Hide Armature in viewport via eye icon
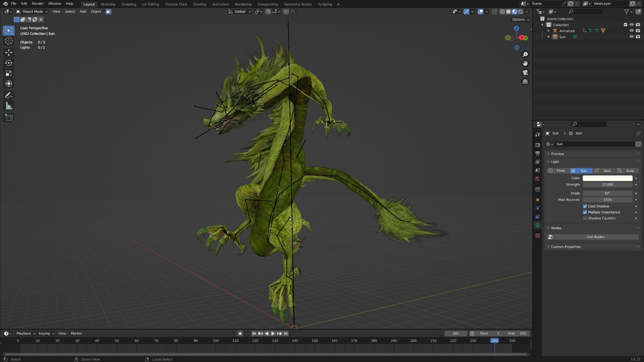 [631, 31]
